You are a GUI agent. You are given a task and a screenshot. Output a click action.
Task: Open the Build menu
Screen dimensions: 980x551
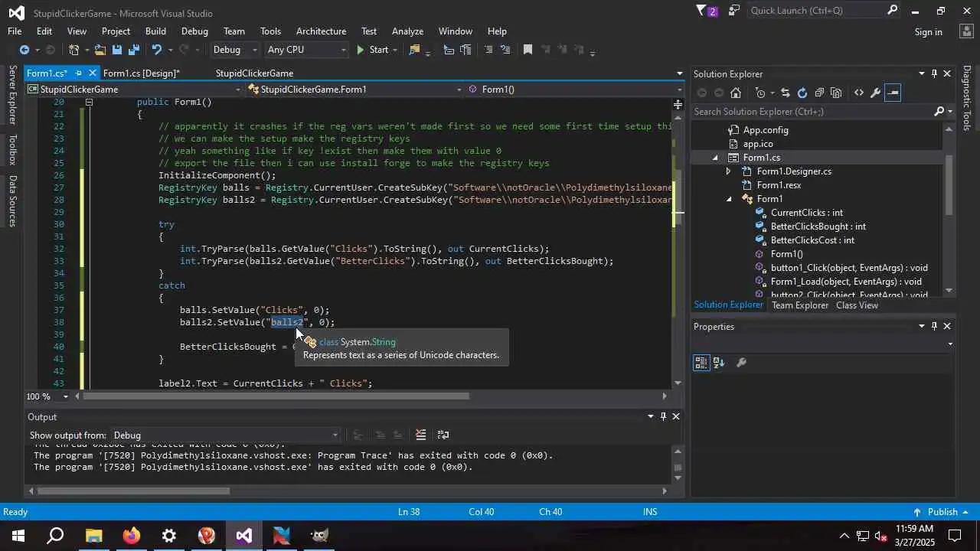tap(155, 31)
